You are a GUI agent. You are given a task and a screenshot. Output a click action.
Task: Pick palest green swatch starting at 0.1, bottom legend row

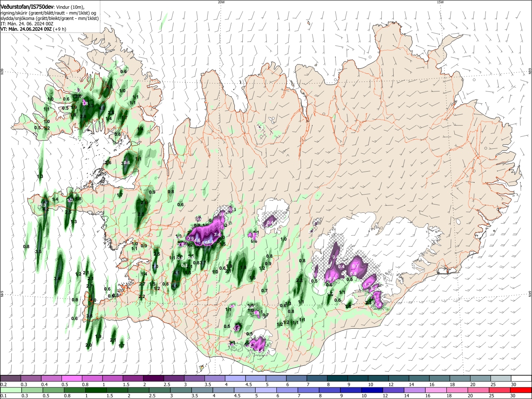pyautogui.click(x=10, y=390)
